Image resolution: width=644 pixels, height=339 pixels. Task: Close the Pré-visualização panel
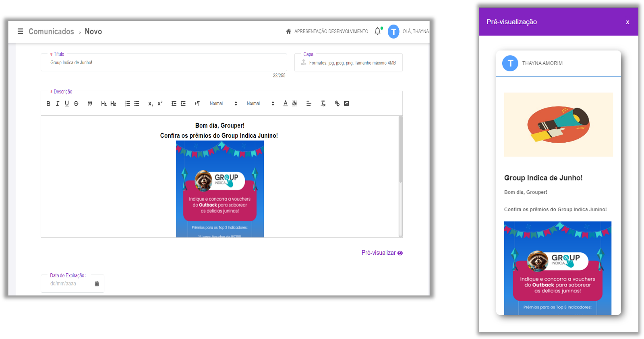click(627, 22)
